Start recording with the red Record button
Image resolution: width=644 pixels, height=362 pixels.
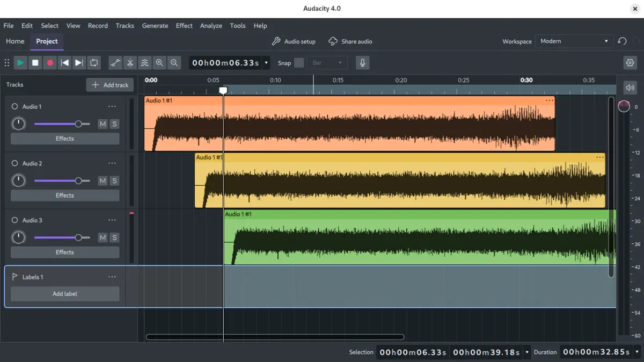click(50, 63)
